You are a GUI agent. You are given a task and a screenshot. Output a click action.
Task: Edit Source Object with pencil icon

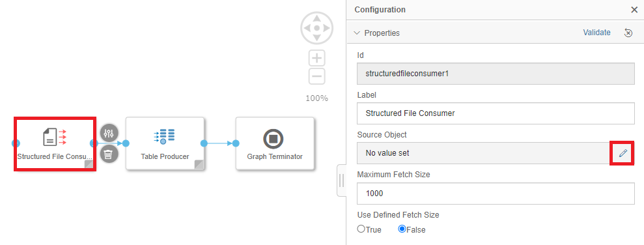point(623,153)
